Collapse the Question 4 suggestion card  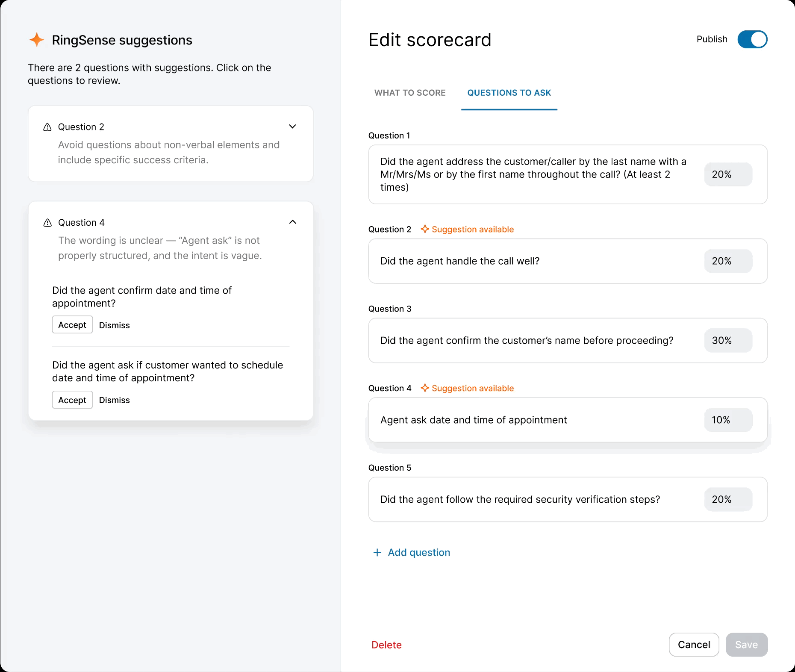click(x=293, y=222)
